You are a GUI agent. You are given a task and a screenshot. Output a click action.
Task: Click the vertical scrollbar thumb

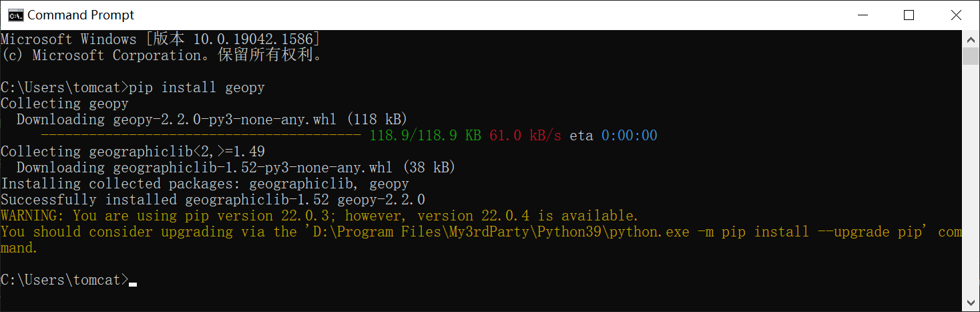click(x=970, y=56)
